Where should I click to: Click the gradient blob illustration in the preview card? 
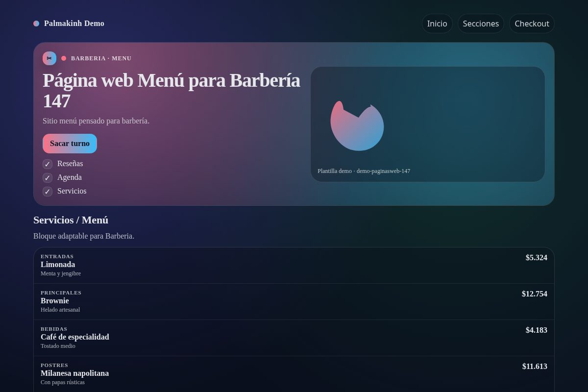point(357,126)
